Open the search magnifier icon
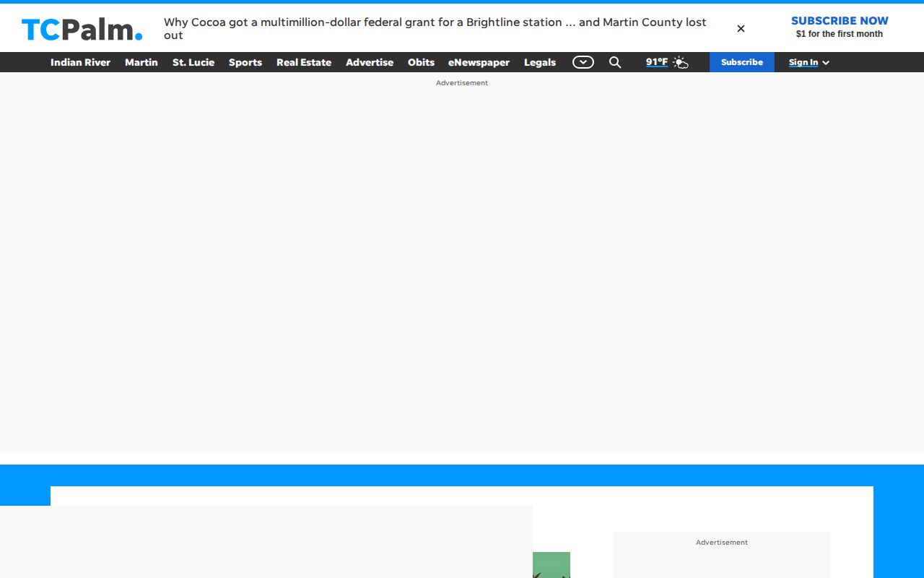Screen dimensions: 924x578 point(615,62)
